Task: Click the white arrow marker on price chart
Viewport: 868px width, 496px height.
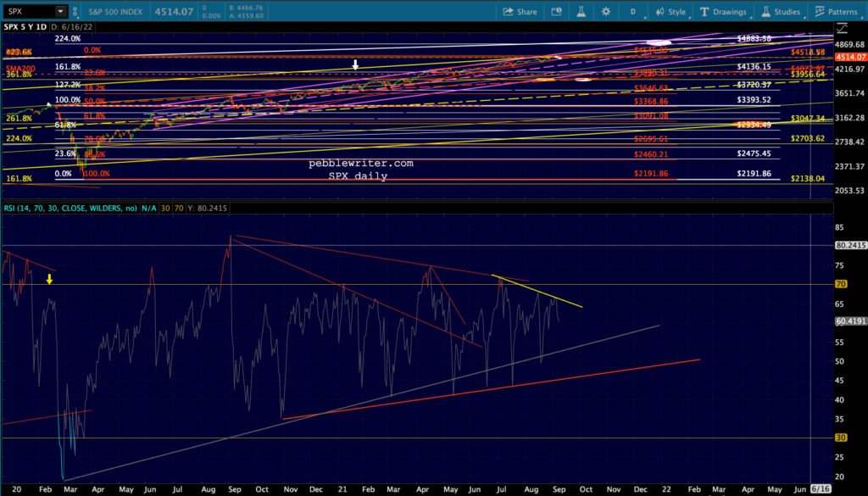Action: click(355, 64)
